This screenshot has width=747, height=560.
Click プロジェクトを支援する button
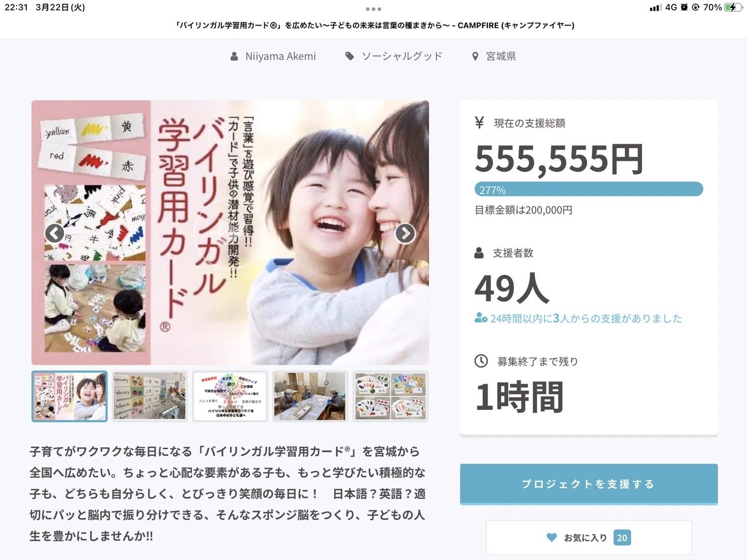(x=589, y=484)
